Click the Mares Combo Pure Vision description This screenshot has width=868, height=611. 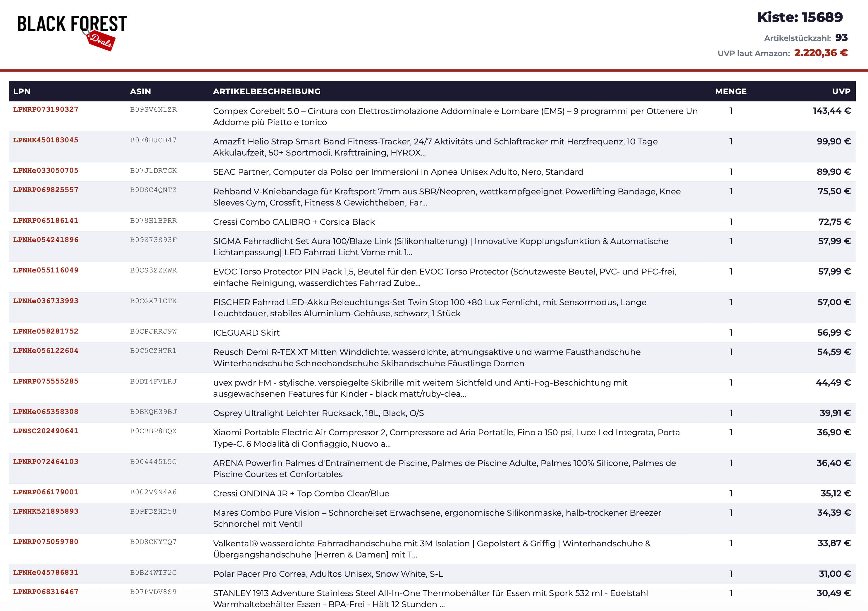point(437,518)
